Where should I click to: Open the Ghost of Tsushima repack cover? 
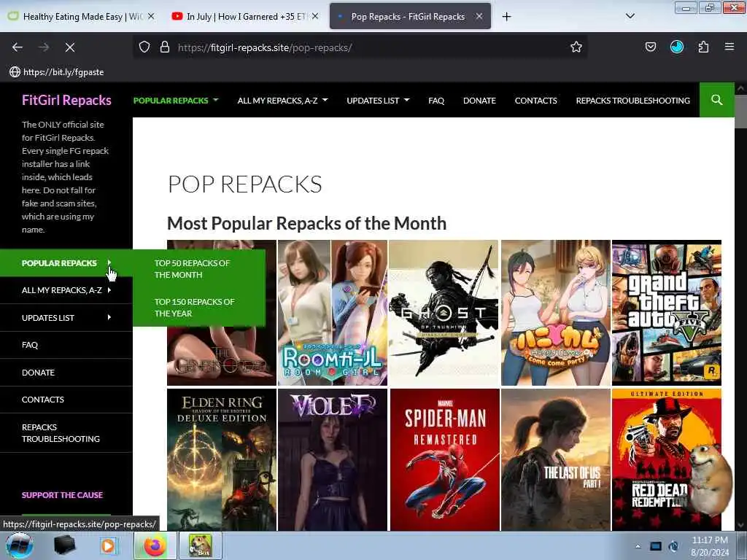click(x=444, y=313)
